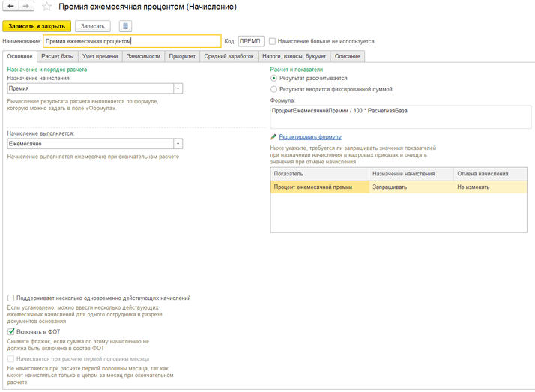Toggle «Поддерживает несколько одновременно действующих начислений»
This screenshot has width=535, height=392.
11,298
